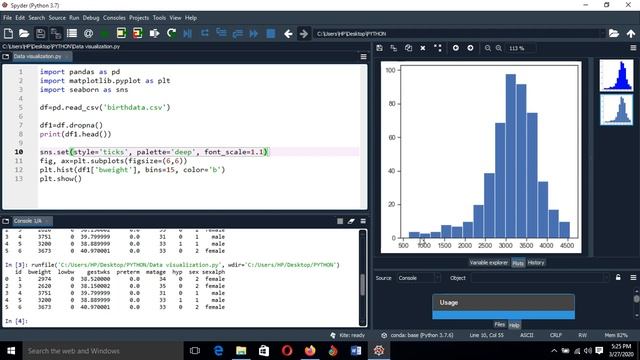Run selection or current line icon
Viewport: 640px width, 360px height.
(154, 33)
